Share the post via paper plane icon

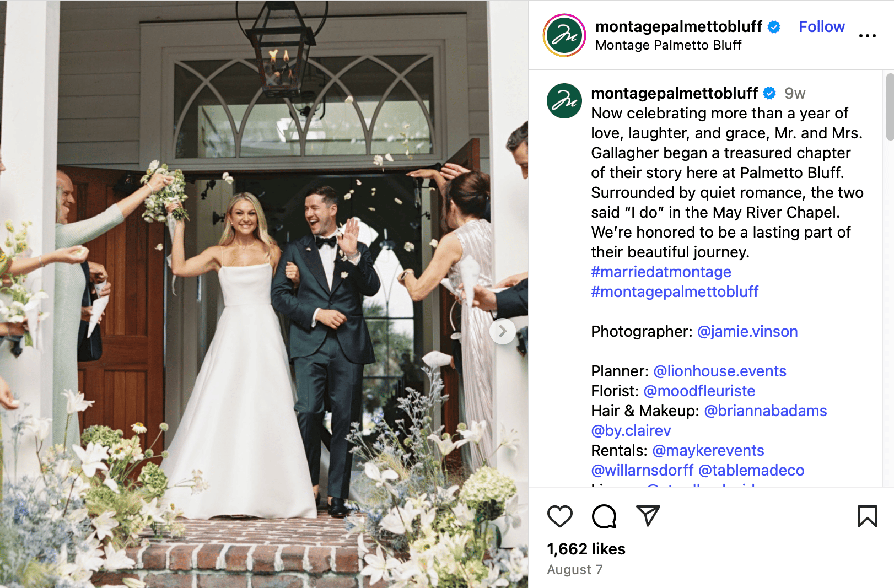coord(648,516)
